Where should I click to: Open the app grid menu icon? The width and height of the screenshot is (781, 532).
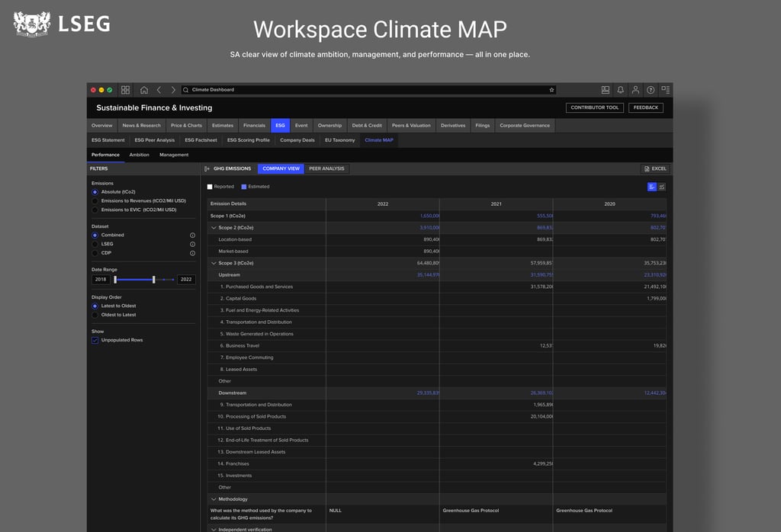coord(126,90)
